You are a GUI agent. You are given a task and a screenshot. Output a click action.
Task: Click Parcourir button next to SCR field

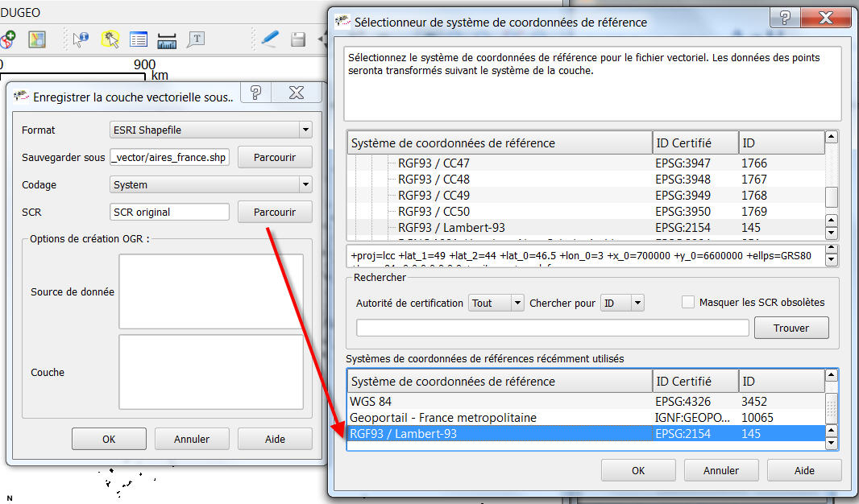coord(274,212)
